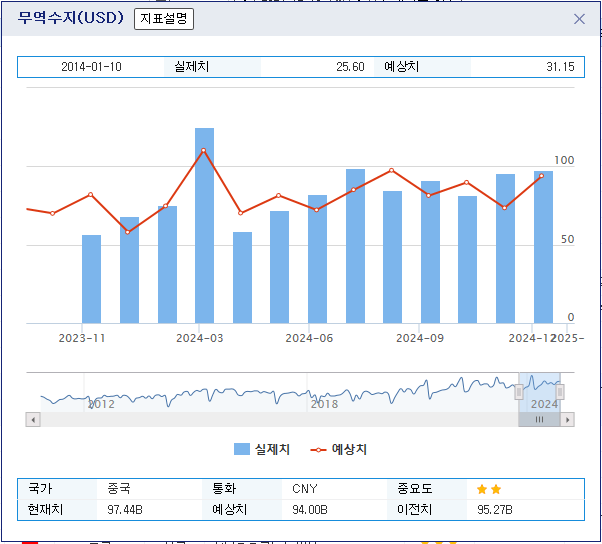Viewport: 602px width, 544px height.
Task: Click the 예상치 line peak point near 2024-03
Action: [203, 150]
